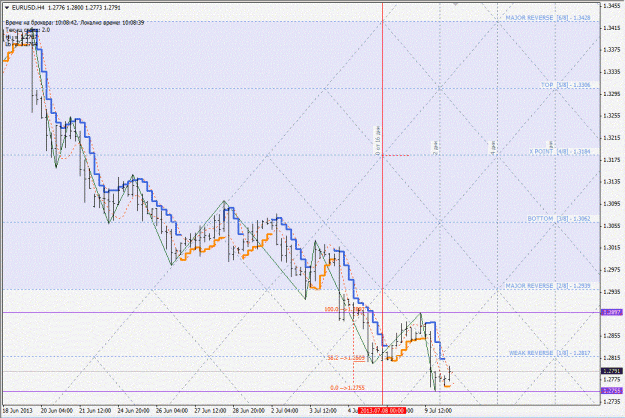
Task: Click the 1.2975 price scale value
Action: tap(612, 270)
